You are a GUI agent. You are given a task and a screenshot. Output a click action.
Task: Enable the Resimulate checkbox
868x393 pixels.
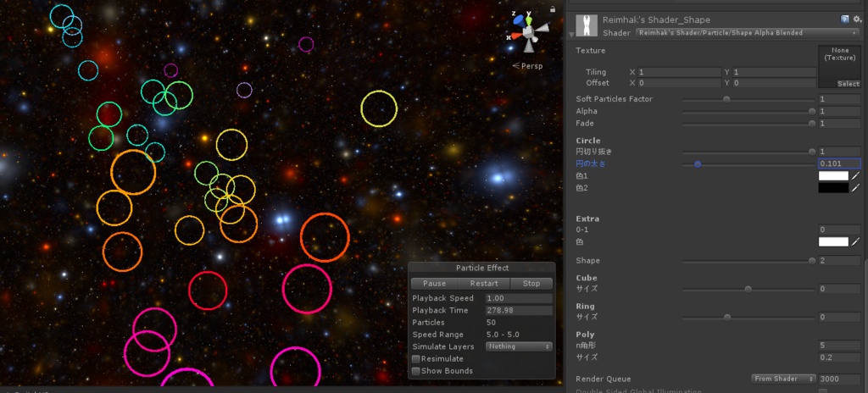pyautogui.click(x=415, y=359)
